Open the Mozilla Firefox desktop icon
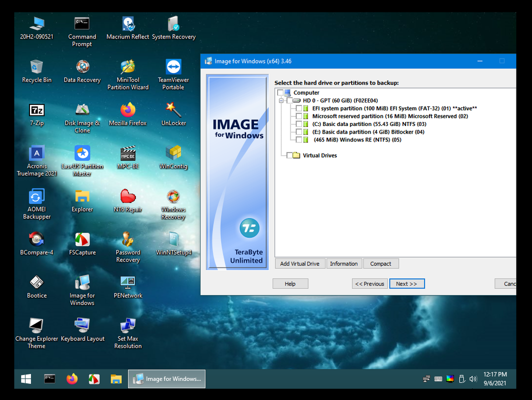The width and height of the screenshot is (532, 400). [128, 114]
